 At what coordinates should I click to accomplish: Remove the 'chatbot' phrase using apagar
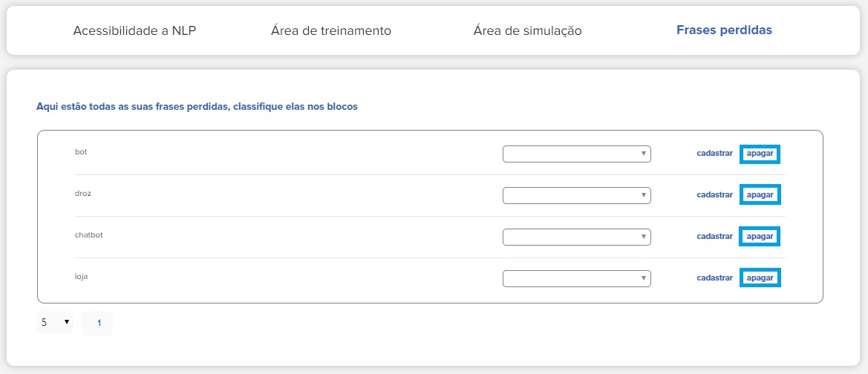[x=760, y=236]
